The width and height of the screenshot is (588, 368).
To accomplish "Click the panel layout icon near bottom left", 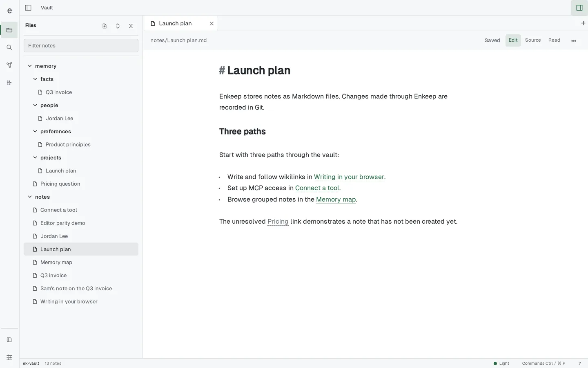I will coord(9,340).
